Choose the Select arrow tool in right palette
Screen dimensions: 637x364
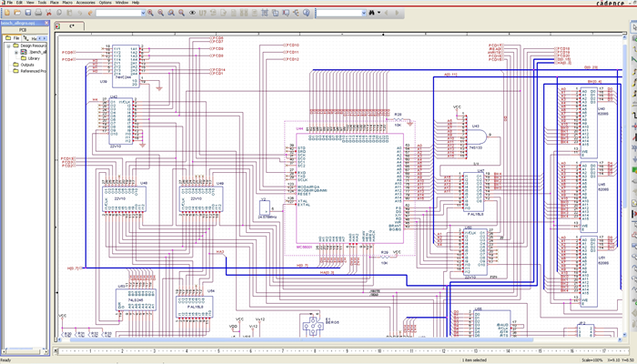(x=633, y=27)
